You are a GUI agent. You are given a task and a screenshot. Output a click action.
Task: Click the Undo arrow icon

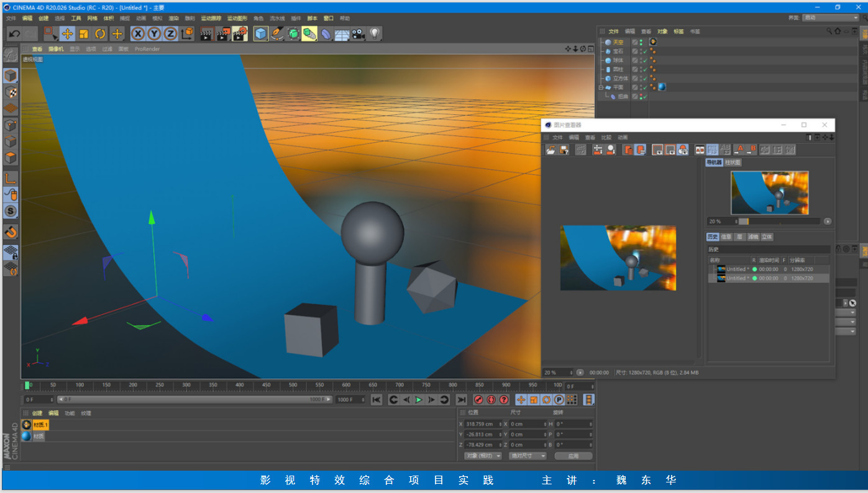click(x=14, y=34)
